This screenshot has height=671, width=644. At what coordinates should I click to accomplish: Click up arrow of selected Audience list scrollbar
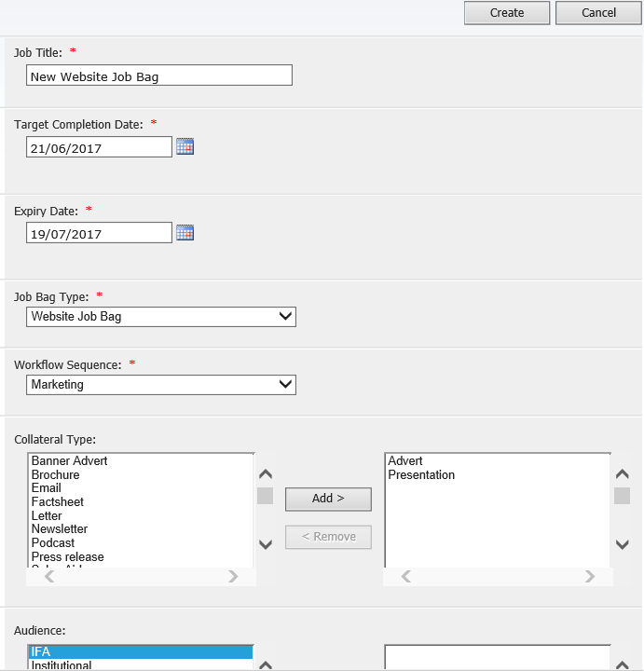(623, 665)
